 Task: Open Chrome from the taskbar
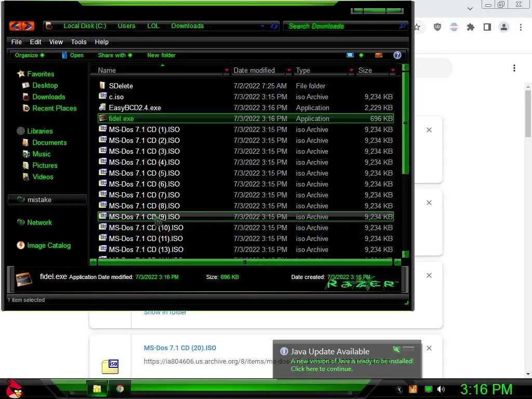click(x=120, y=389)
